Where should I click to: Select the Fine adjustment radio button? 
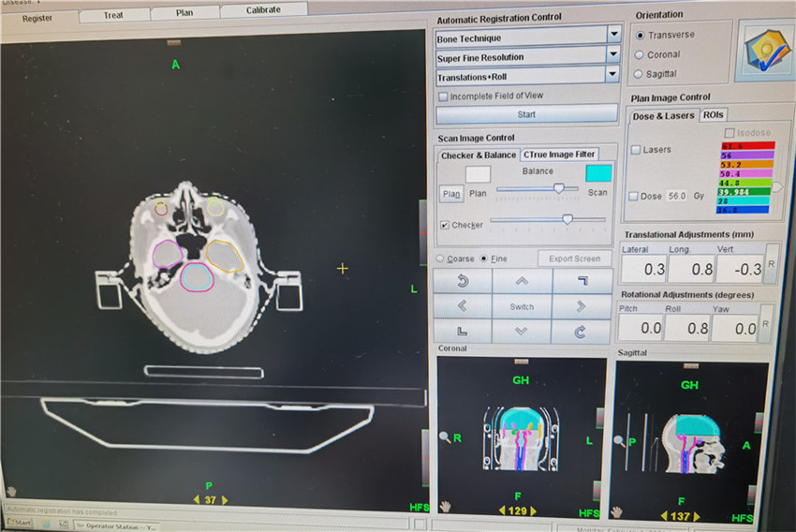[484, 259]
